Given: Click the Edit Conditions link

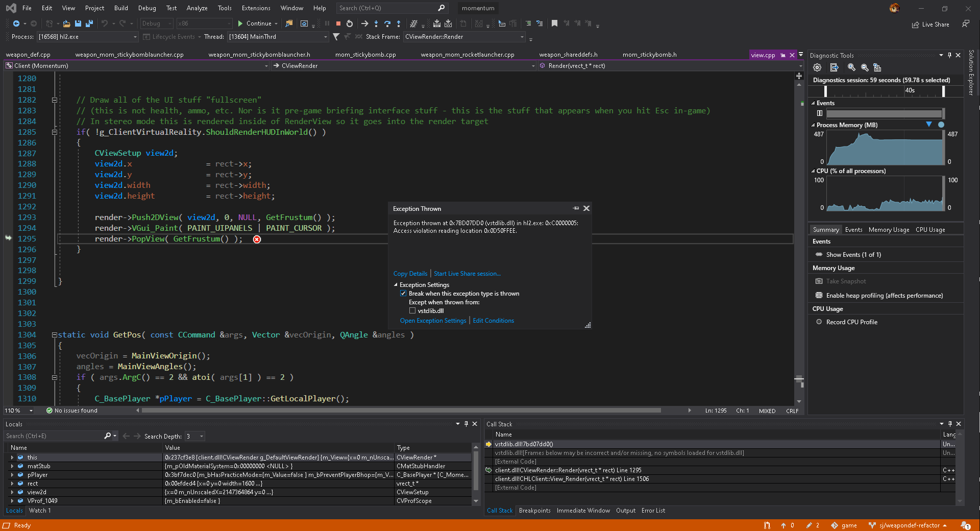Looking at the screenshot, I should click(x=493, y=321).
